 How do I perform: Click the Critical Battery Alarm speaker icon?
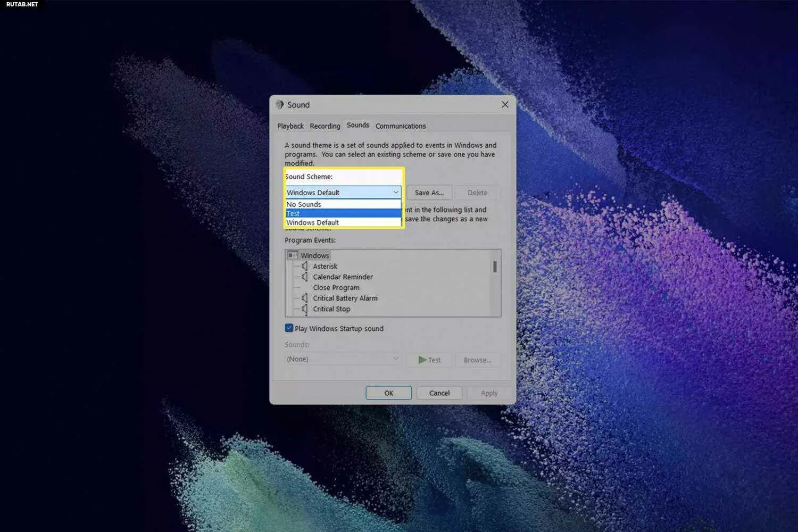(304, 298)
